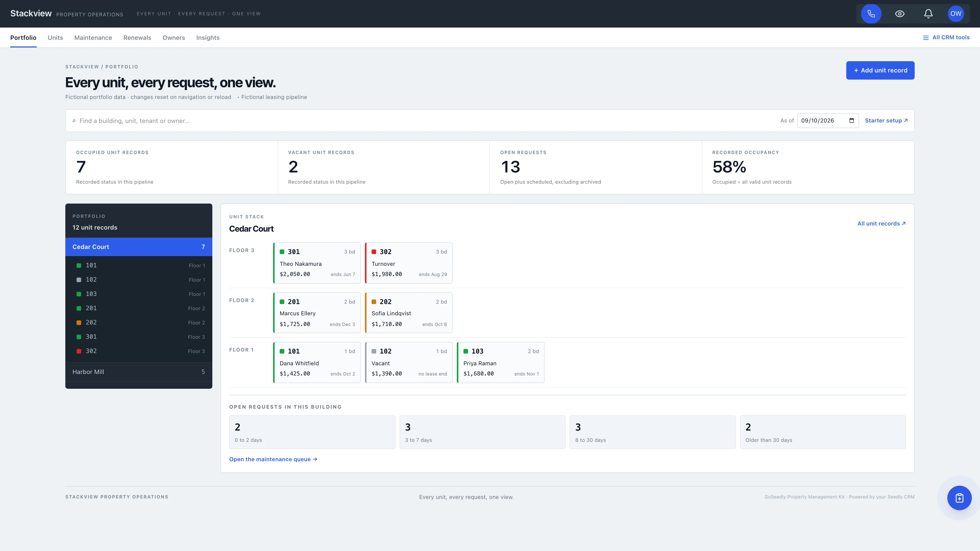
Task: Select unit 301 in the portfolio sidebar
Action: coord(139,337)
